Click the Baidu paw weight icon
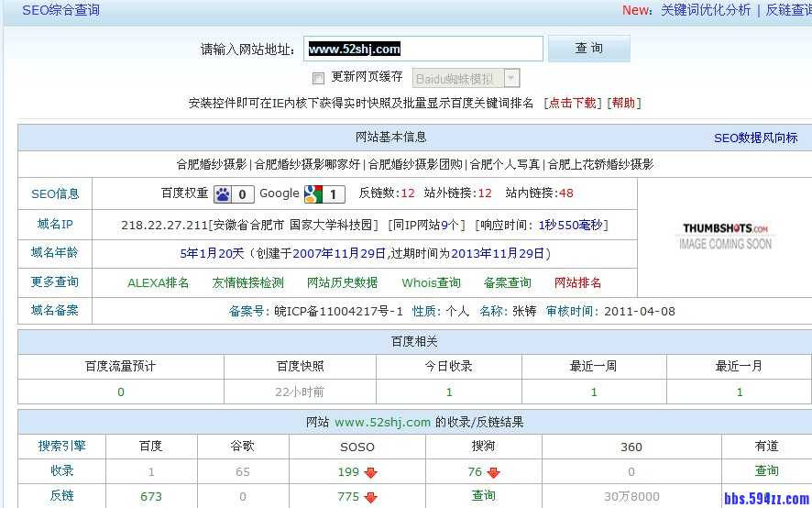The height and width of the screenshot is (508, 812). (225, 194)
